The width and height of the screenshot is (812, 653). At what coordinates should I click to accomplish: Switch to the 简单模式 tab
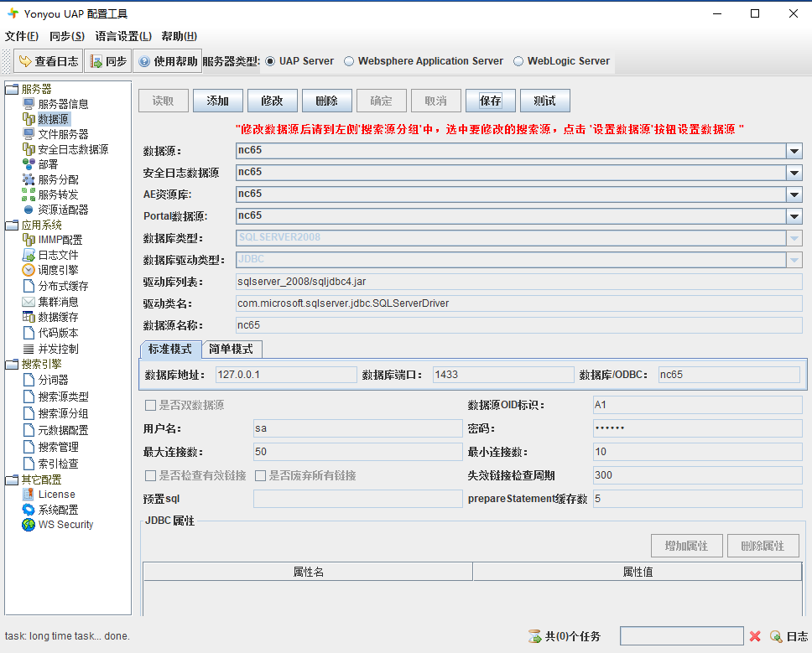pos(232,350)
